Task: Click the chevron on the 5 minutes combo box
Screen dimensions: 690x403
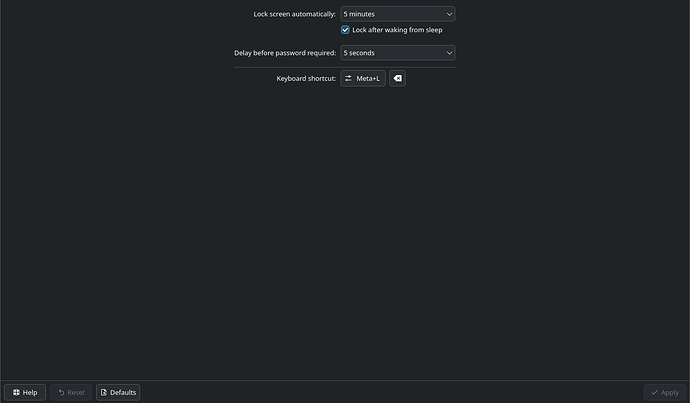Action: 448,14
